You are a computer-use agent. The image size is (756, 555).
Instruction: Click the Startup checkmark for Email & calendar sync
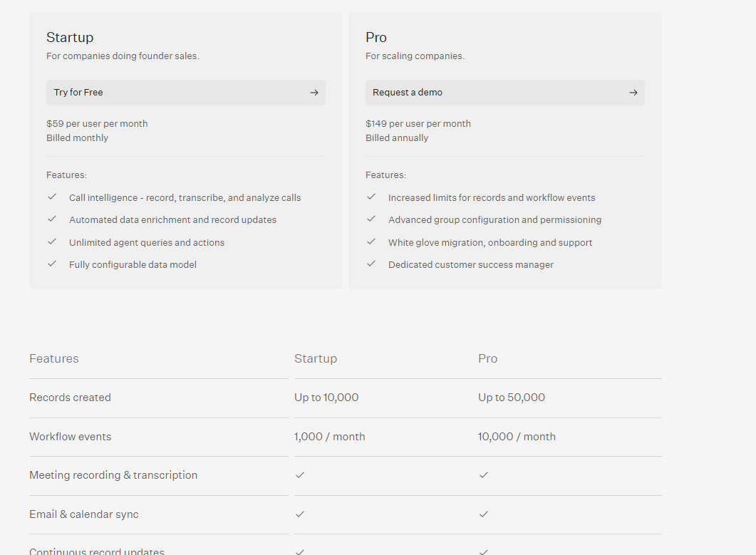point(300,514)
